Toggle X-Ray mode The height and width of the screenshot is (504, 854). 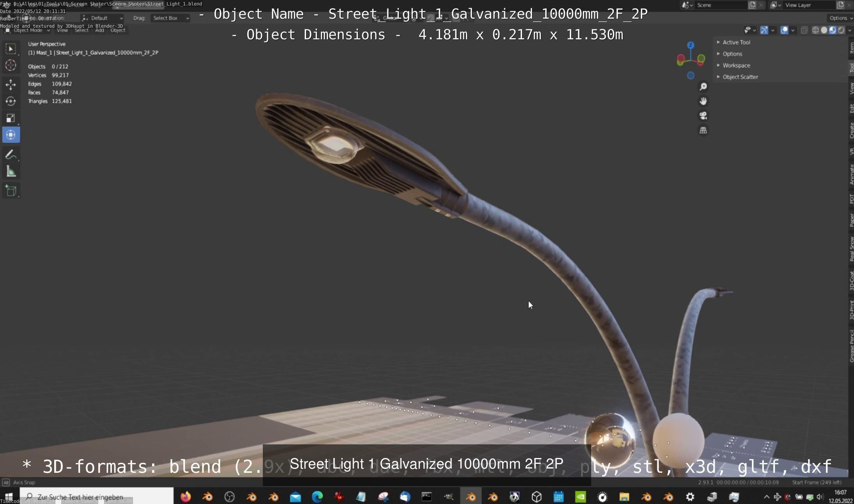[804, 30]
